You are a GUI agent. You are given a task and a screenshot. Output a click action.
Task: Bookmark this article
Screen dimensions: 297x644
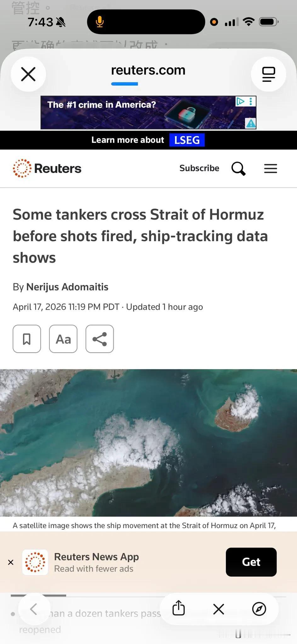click(x=27, y=339)
